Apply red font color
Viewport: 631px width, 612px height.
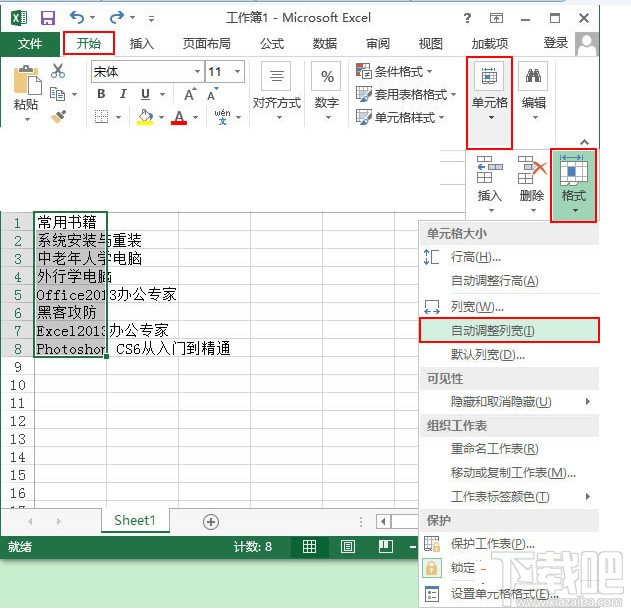coord(179,117)
